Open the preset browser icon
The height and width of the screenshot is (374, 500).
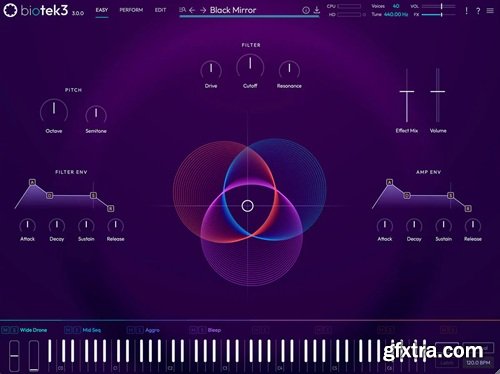click(x=182, y=10)
